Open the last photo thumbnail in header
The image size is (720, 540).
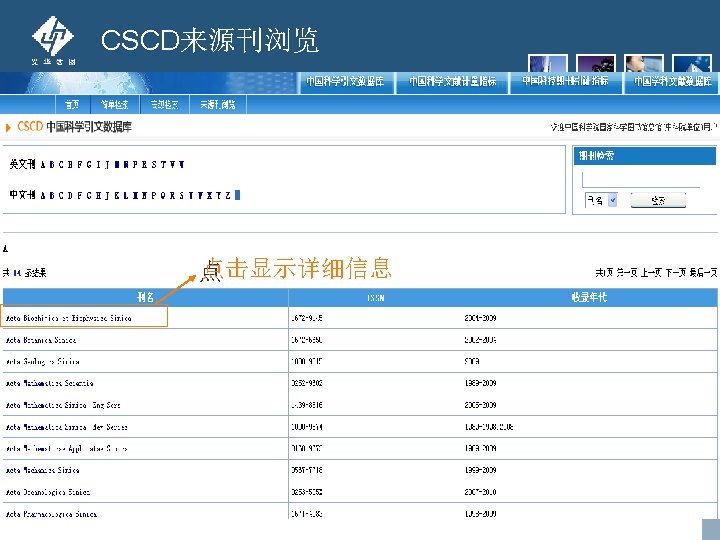click(692, 63)
